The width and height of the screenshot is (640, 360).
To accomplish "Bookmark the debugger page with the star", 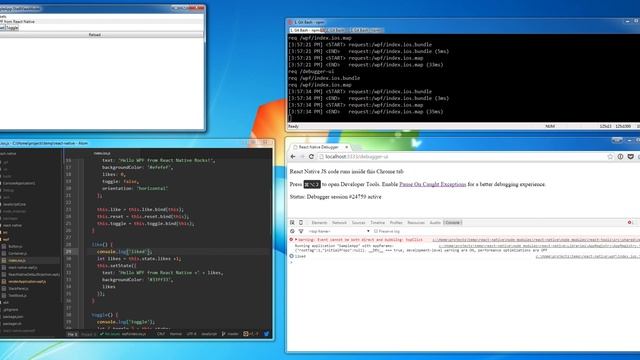I will pyautogui.click(x=610, y=156).
